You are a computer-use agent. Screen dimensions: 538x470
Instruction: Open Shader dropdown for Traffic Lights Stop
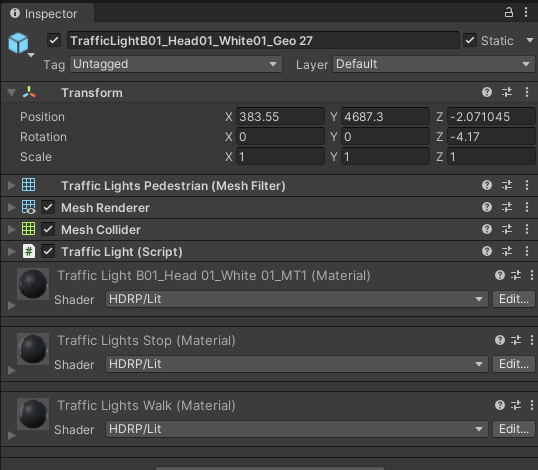(296, 364)
